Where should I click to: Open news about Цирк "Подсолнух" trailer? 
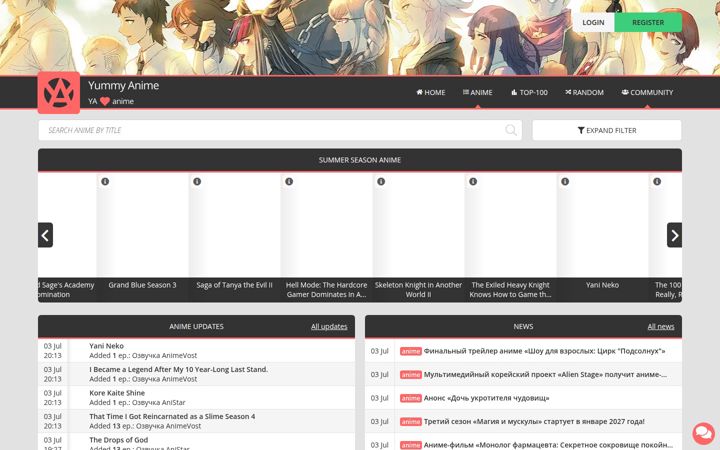click(x=544, y=351)
